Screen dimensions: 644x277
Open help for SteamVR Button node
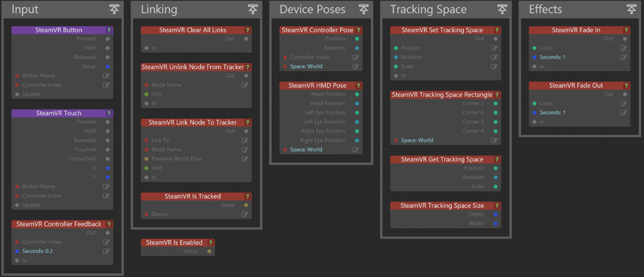click(109, 30)
